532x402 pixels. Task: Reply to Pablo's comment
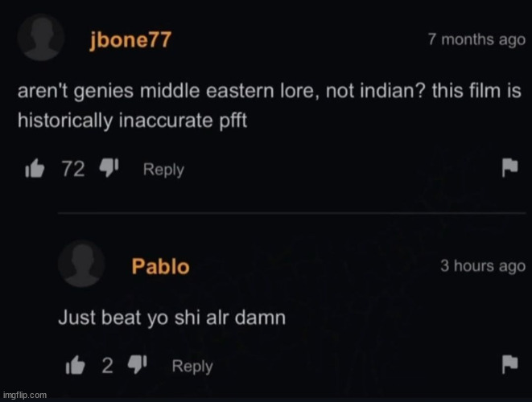click(192, 367)
